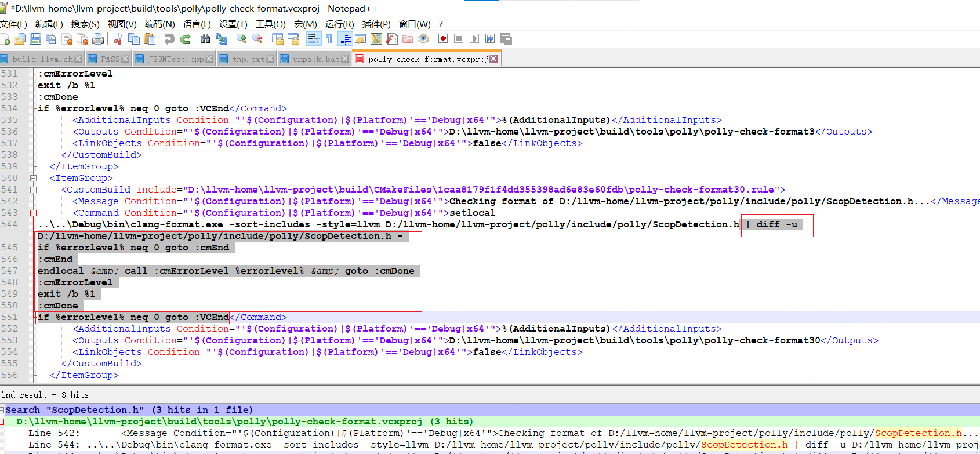Open the 运行(R) menu

coord(339,24)
